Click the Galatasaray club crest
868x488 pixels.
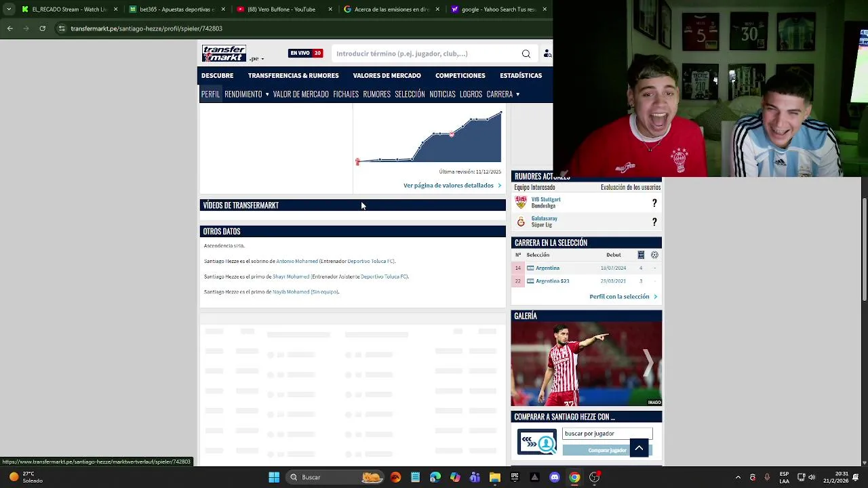point(521,222)
